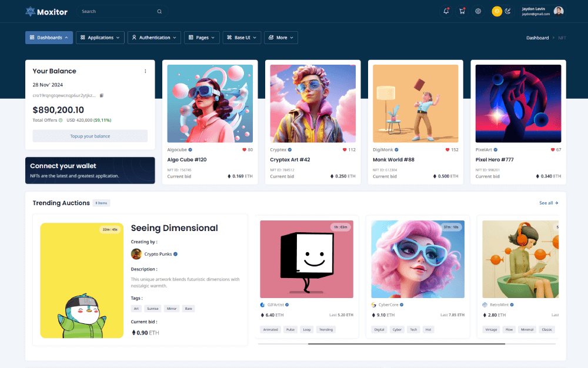Copy the wallet address using copy icon
Image resolution: width=588 pixels, height=368 pixels.
tap(101, 95)
